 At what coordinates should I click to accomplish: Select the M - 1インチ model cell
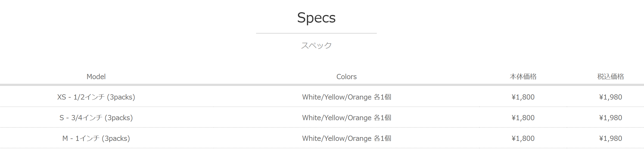pos(96,138)
